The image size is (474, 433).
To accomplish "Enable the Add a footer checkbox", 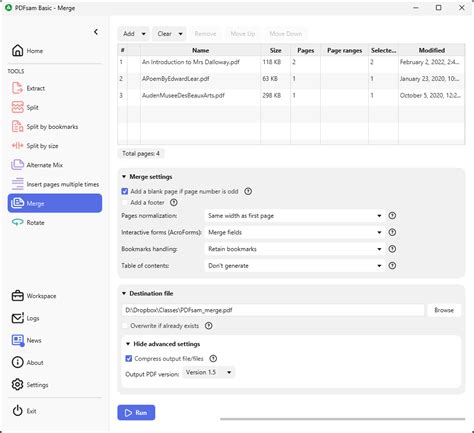I will tap(125, 202).
